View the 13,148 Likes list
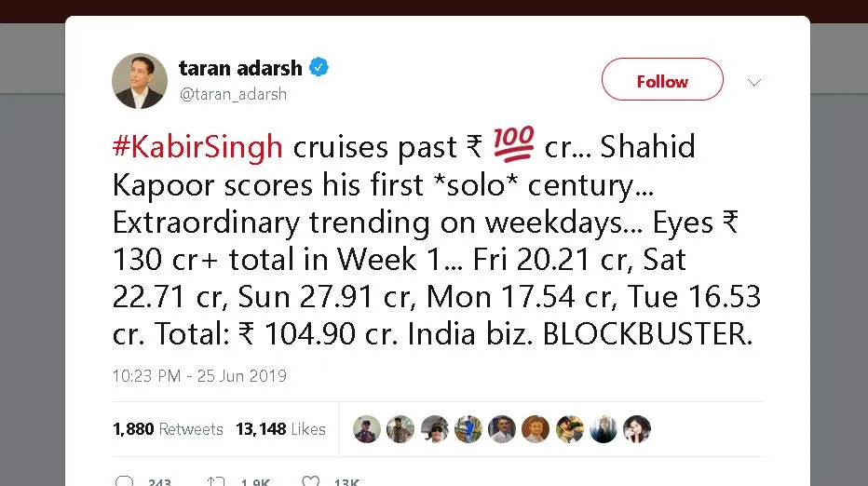This screenshot has width=868, height=486. pyautogui.click(x=280, y=429)
